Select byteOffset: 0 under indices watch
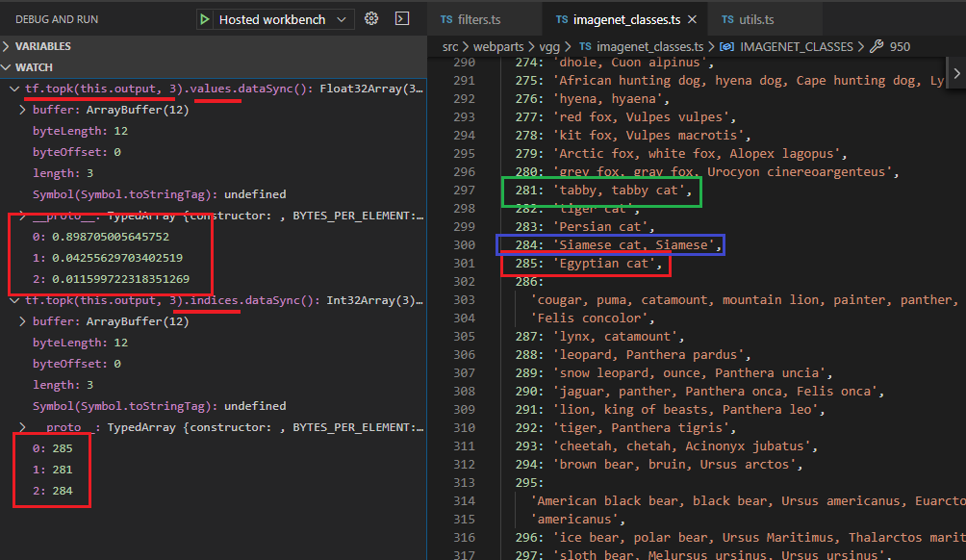This screenshot has width=966, height=560. coord(77,364)
